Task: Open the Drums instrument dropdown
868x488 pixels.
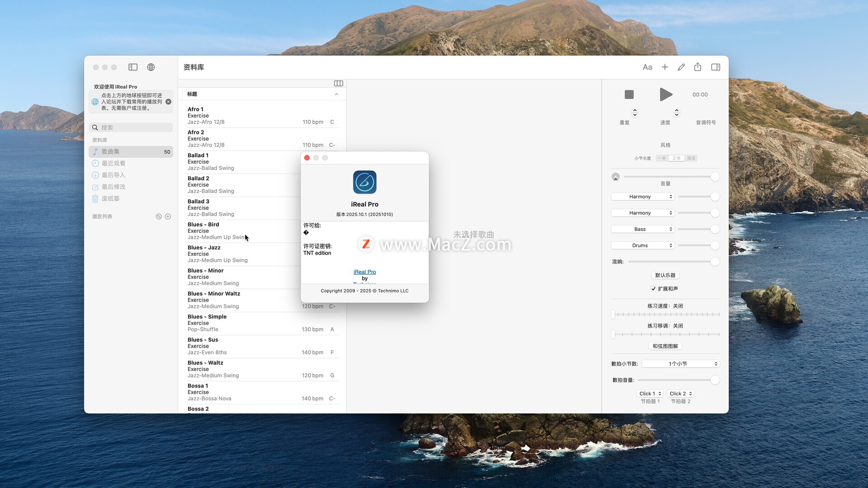Action: [642, 245]
